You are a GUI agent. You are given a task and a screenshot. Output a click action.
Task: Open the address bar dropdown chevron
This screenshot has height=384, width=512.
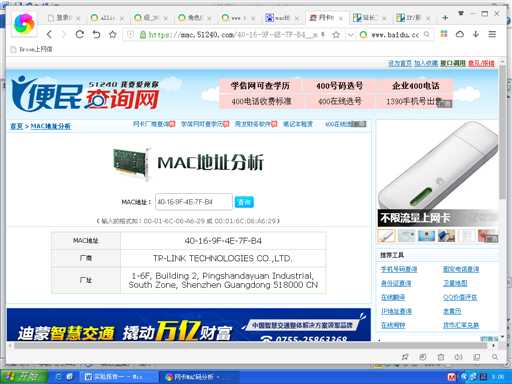pos(350,35)
